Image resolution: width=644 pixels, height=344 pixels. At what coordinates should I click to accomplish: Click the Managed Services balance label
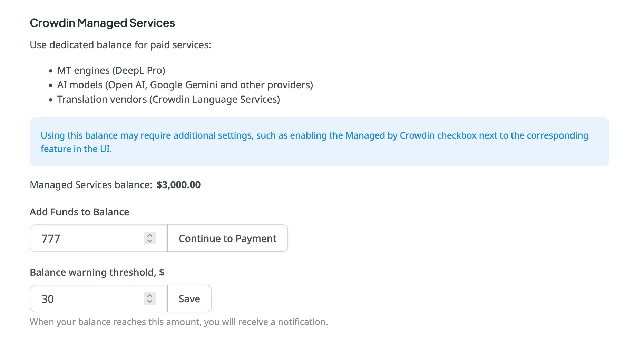[x=91, y=185]
